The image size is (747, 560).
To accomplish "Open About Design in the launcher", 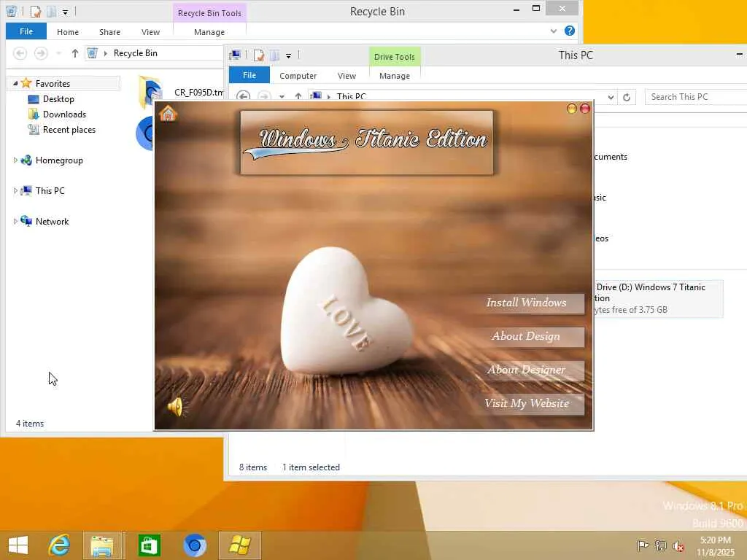I will coord(526,337).
